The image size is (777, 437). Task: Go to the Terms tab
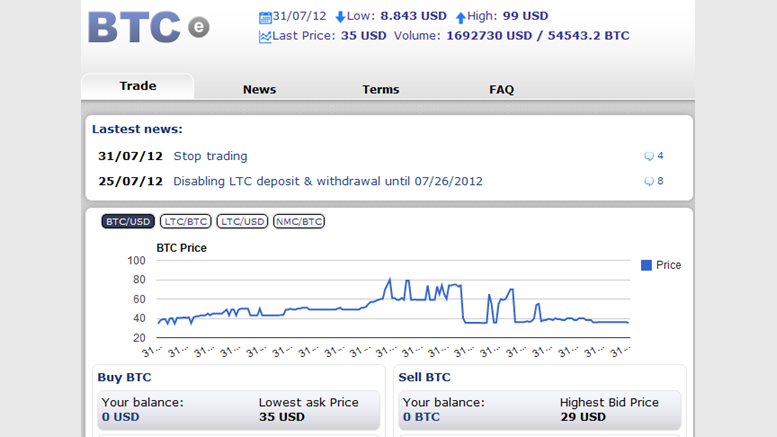pos(381,90)
